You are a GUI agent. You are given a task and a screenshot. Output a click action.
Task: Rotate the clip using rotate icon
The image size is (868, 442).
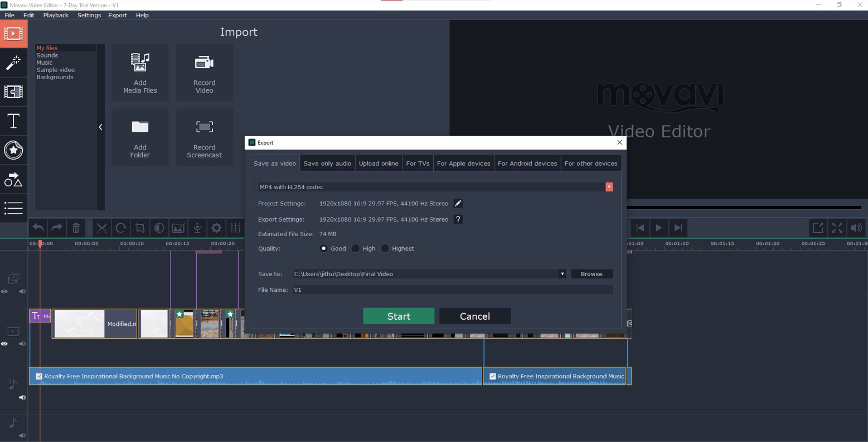[x=120, y=228]
